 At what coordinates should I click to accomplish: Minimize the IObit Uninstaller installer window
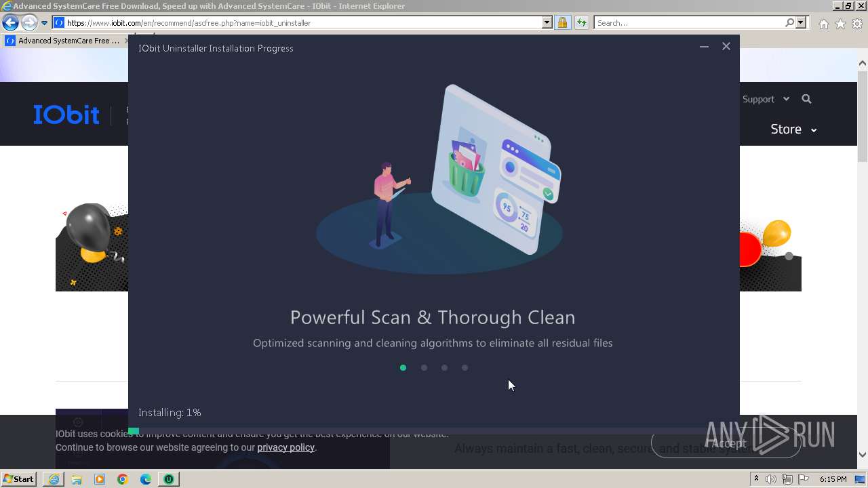704,46
